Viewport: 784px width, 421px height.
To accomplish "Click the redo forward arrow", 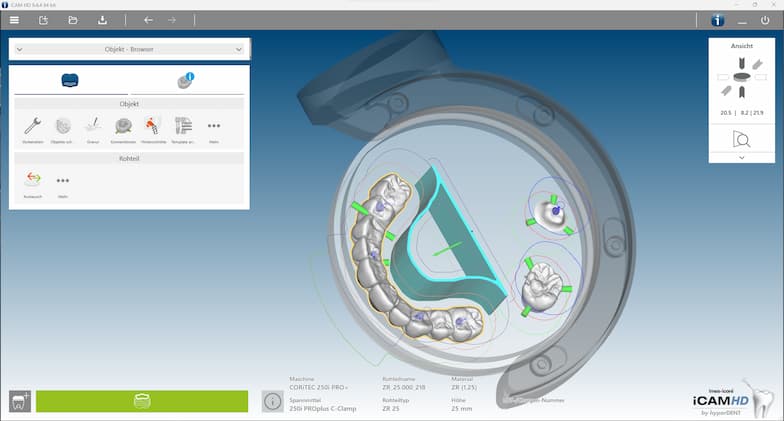I will point(171,20).
